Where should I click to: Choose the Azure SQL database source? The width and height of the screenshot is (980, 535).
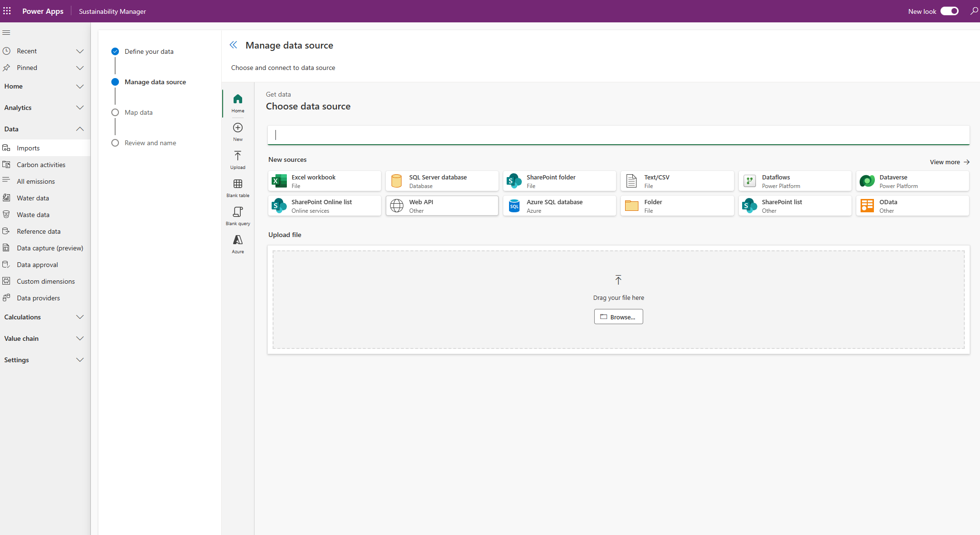[559, 206]
